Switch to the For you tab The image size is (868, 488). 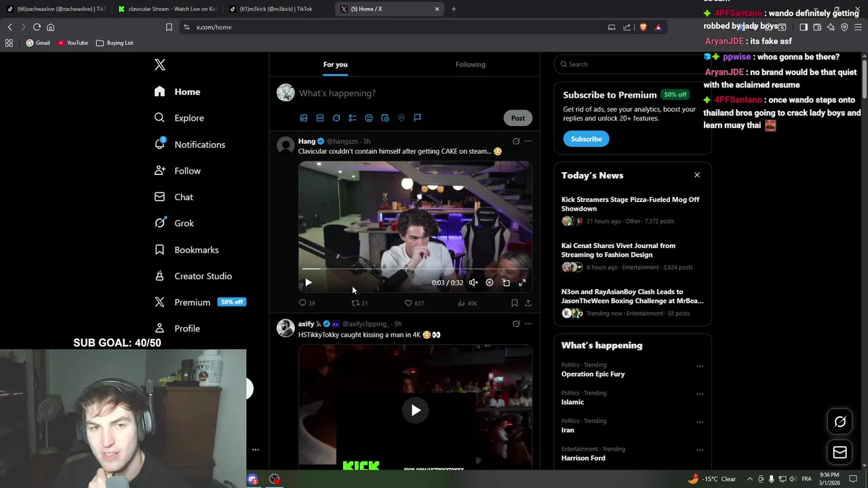tap(335, 64)
